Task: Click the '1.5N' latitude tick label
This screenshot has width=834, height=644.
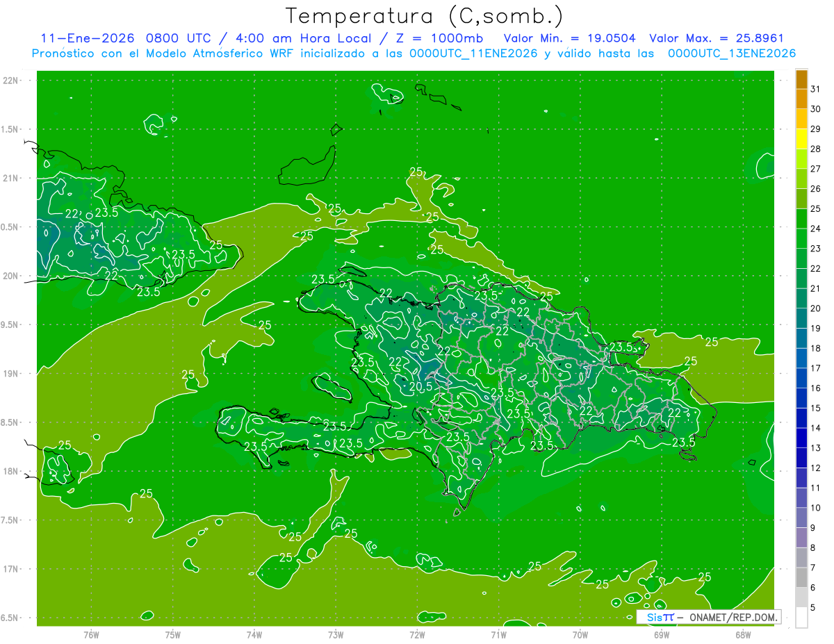Action: click(10, 129)
